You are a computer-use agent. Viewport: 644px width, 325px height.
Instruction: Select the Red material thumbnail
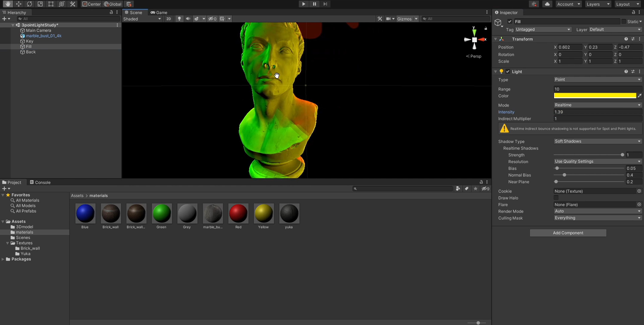pyautogui.click(x=238, y=214)
